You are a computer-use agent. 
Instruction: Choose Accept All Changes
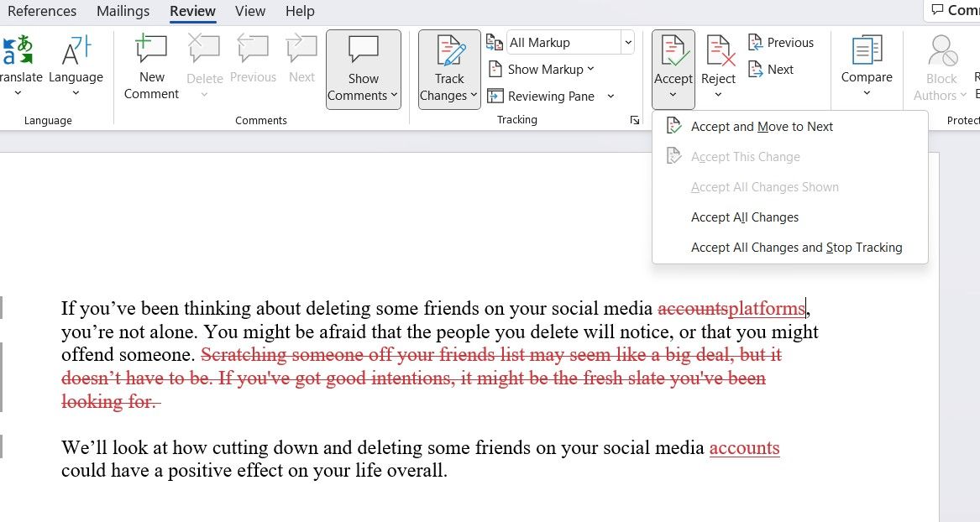(x=790, y=217)
